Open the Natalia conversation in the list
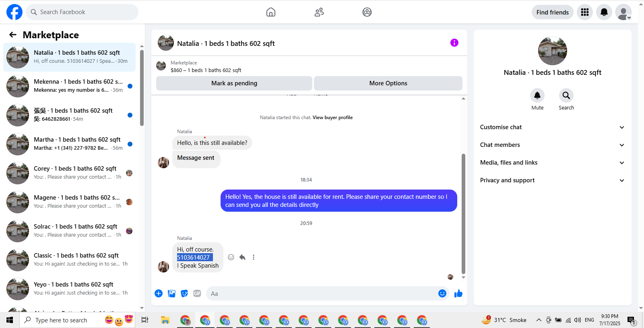Viewport: 644px width, 328px height. [70, 57]
